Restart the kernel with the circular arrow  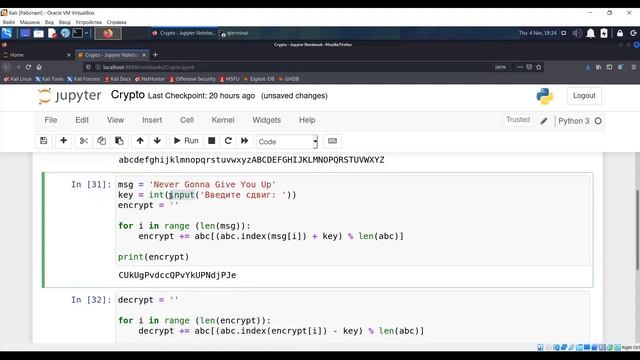(x=228, y=141)
